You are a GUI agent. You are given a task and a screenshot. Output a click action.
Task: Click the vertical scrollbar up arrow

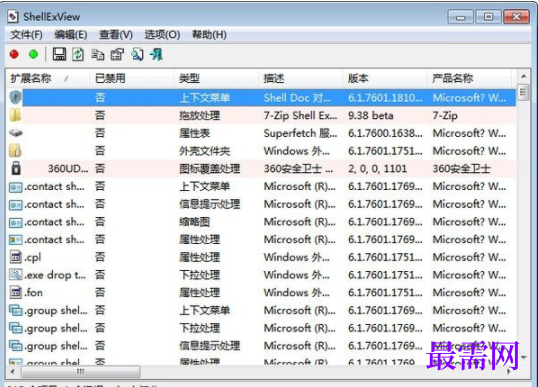[x=523, y=76]
